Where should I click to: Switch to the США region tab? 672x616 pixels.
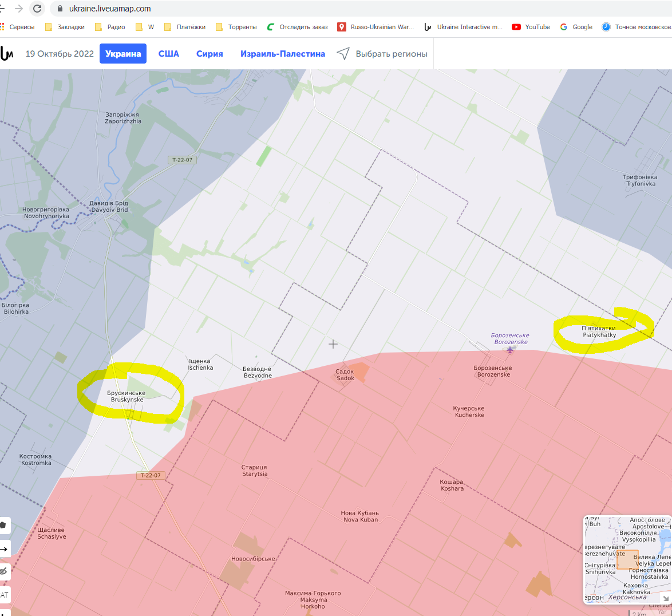169,54
